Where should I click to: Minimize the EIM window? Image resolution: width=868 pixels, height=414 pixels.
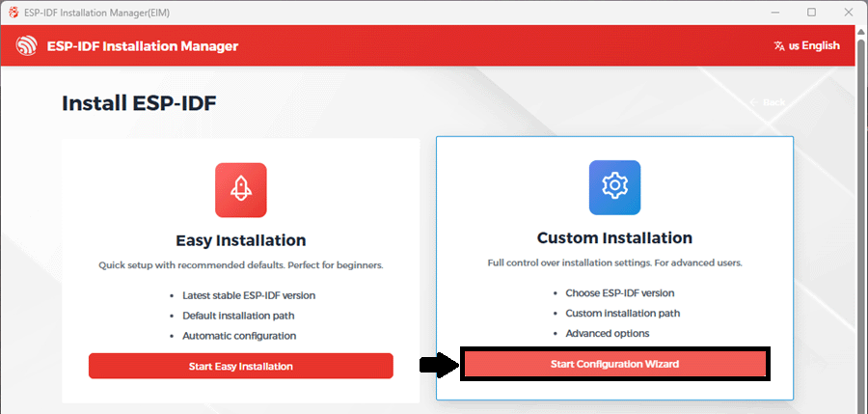774,13
